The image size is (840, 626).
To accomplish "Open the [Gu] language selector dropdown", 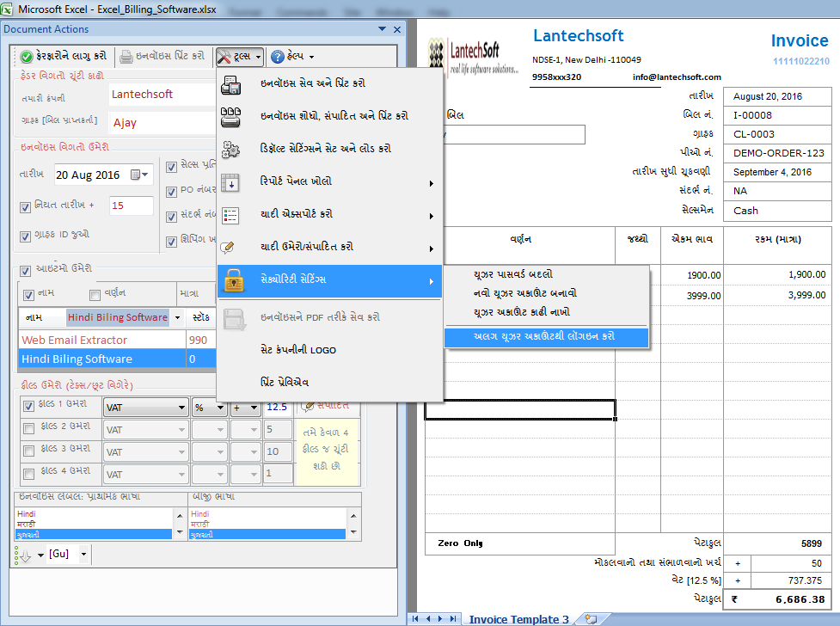I will pos(83,554).
